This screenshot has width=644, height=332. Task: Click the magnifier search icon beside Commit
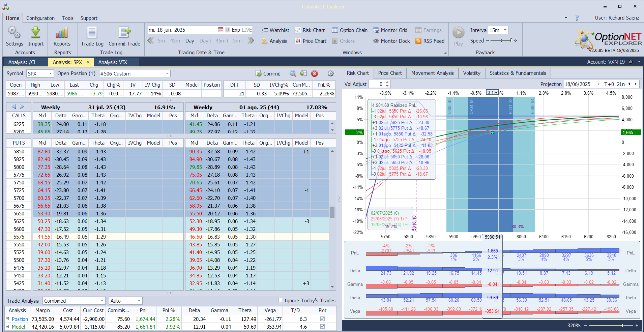[x=293, y=73]
